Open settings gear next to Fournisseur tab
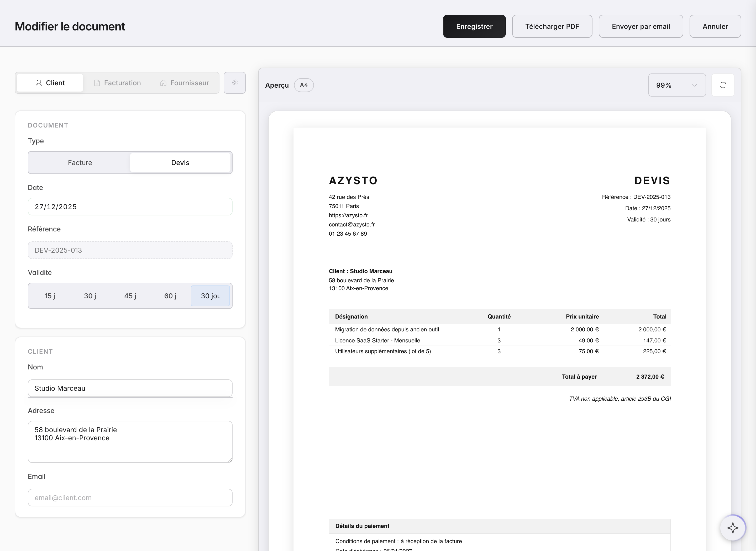Screen dimensions: 756x551 (x=234, y=83)
